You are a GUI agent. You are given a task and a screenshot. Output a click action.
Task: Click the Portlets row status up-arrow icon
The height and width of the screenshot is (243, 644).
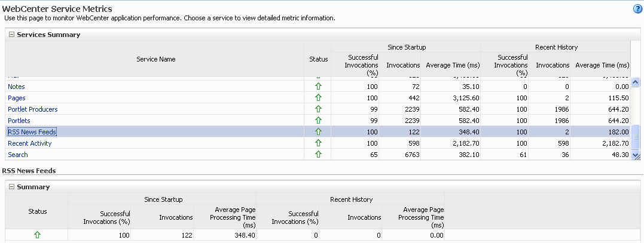tap(318, 121)
